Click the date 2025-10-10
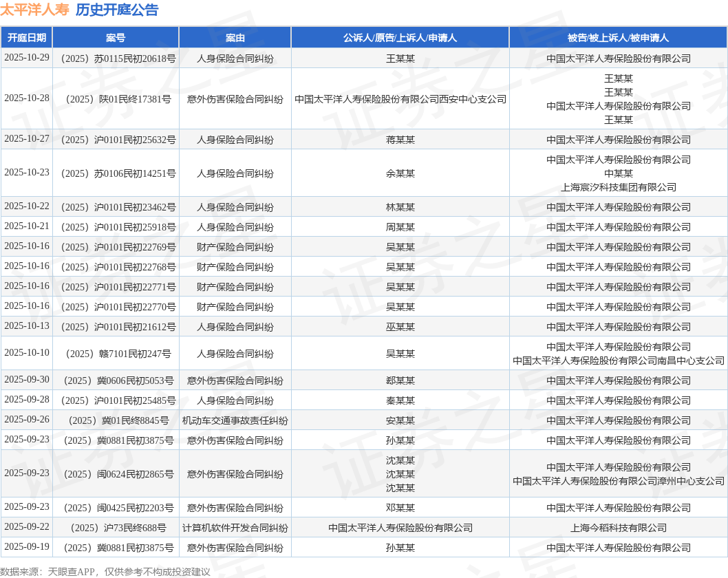This screenshot has height=578, width=728. click(x=26, y=353)
